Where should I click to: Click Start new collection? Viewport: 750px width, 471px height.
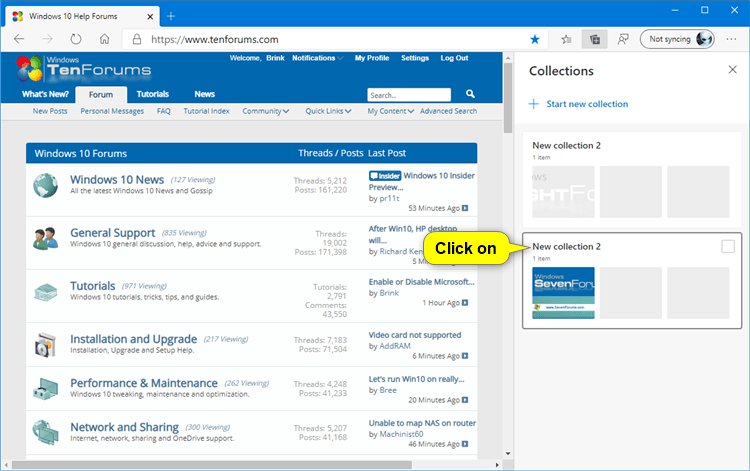point(578,104)
